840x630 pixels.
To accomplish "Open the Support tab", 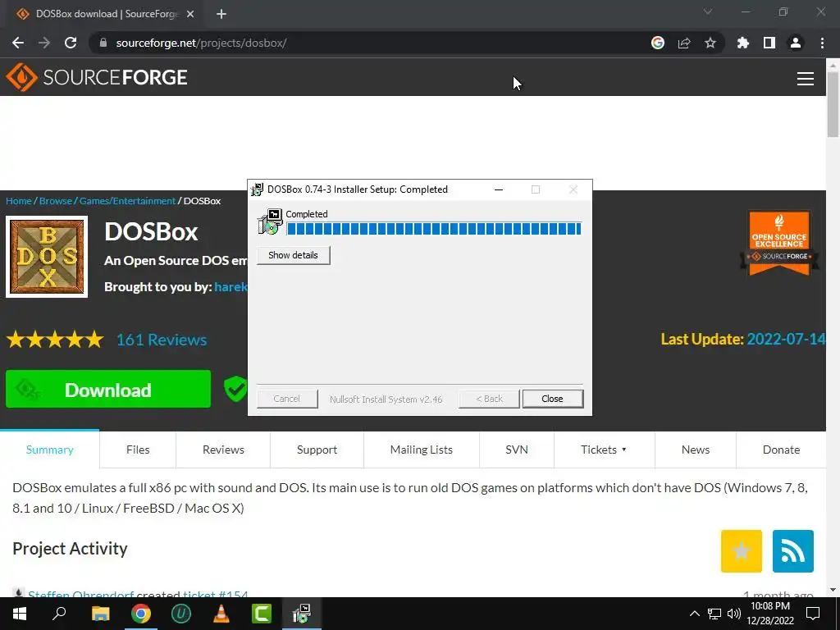I will coord(317,450).
